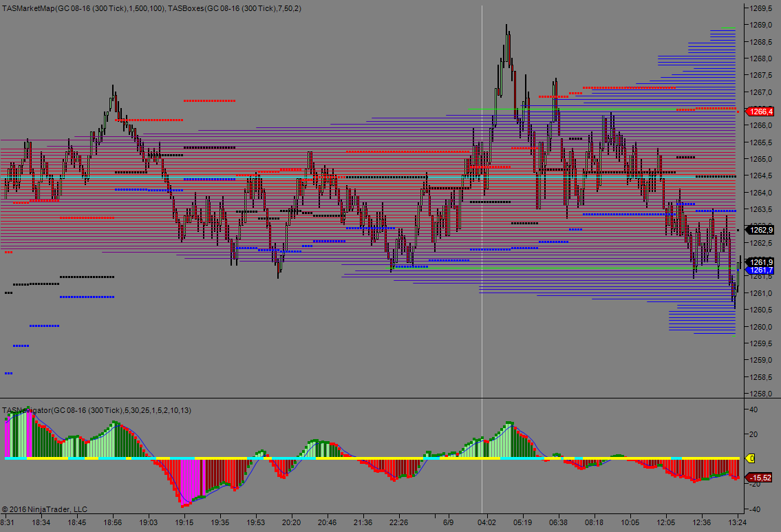Viewport: 781px width, 532px height.
Task: Click the red 1266,4 price marker
Action: tap(761, 111)
